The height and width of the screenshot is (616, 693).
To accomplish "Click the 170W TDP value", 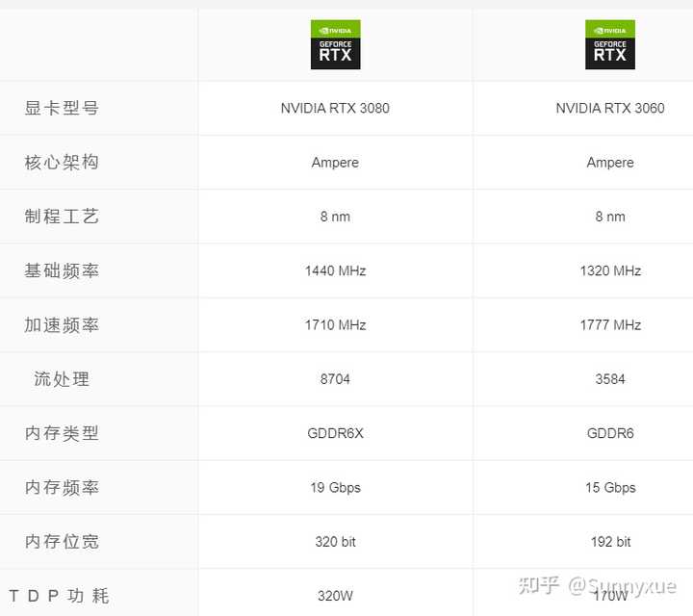I will (x=610, y=596).
